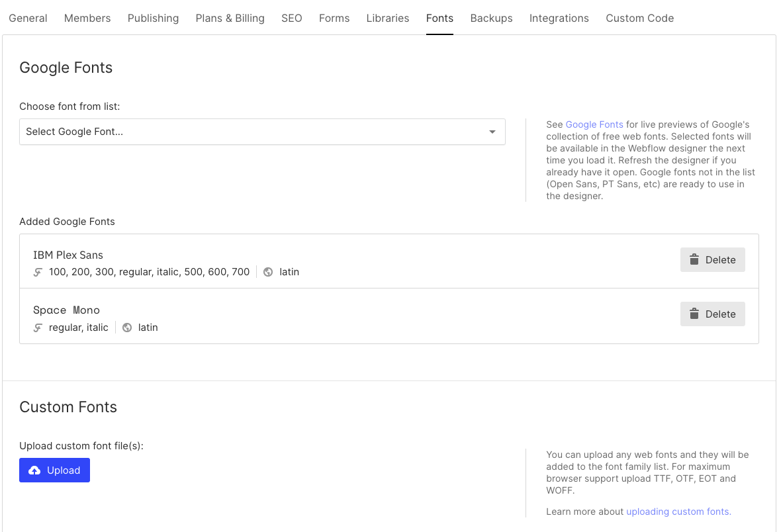Open the Select Google Font dropdown

262,132
